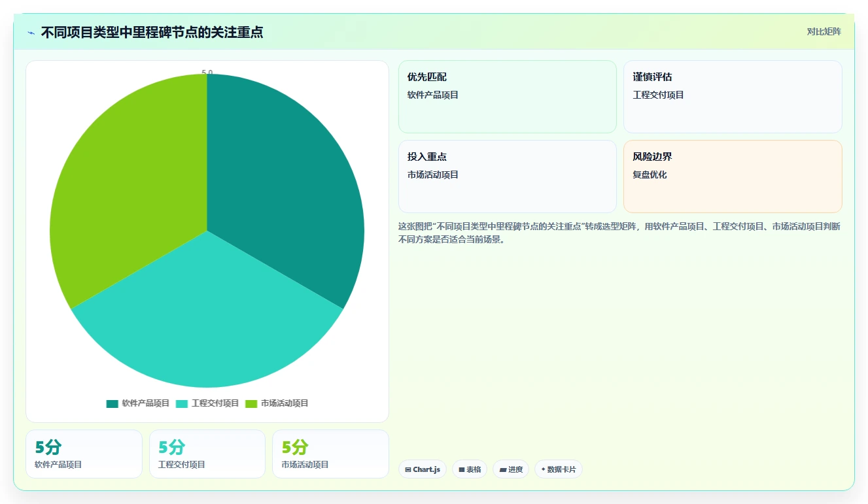Open the 谨慎评估 card
This screenshot has width=868, height=504.
(733, 97)
